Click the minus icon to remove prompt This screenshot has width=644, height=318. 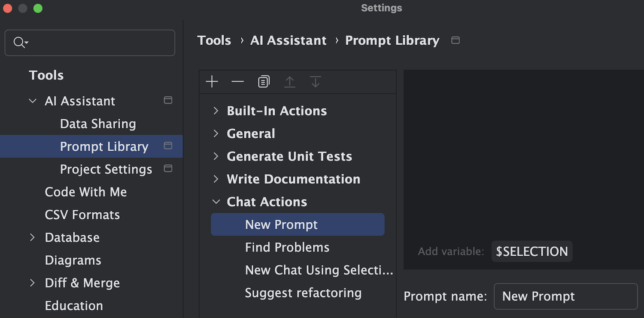pos(237,82)
